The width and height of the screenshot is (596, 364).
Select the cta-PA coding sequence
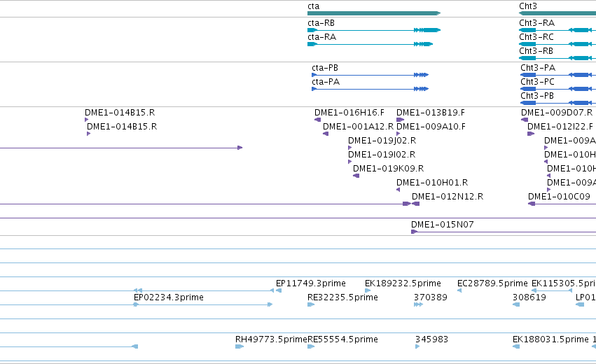(x=326, y=82)
